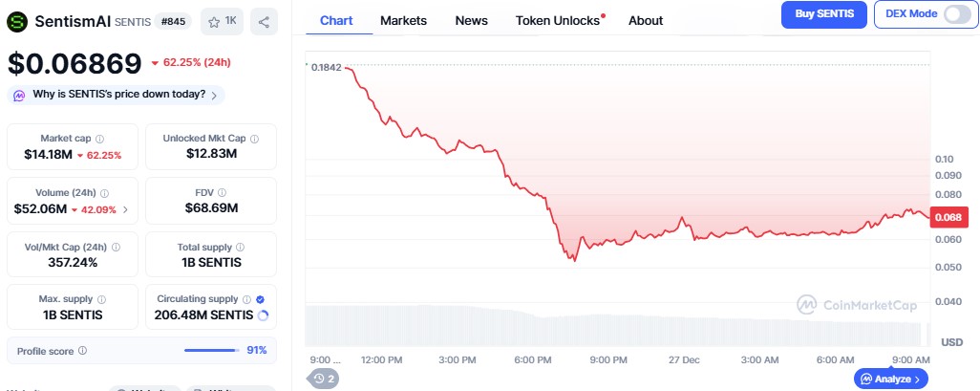Click the FDV info icon
The height and width of the screenshot is (391, 980).
(x=222, y=192)
